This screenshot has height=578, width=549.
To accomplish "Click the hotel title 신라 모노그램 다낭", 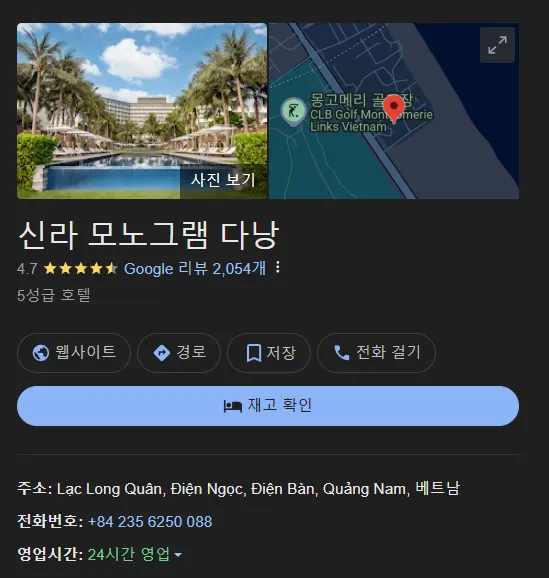I will 149,235.
